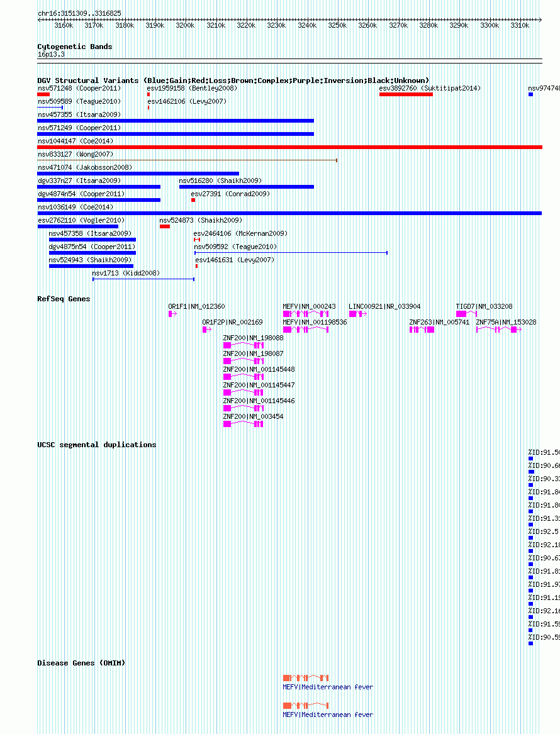Open variant nsv524873 (Shaikh2009)
The height and width of the screenshot is (734, 560).
point(200,220)
